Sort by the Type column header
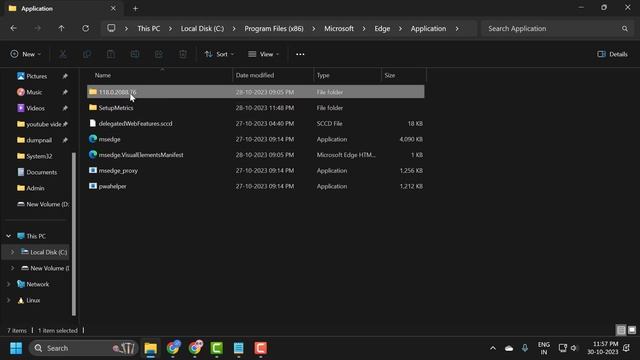The width and height of the screenshot is (640, 360). pyautogui.click(x=323, y=76)
